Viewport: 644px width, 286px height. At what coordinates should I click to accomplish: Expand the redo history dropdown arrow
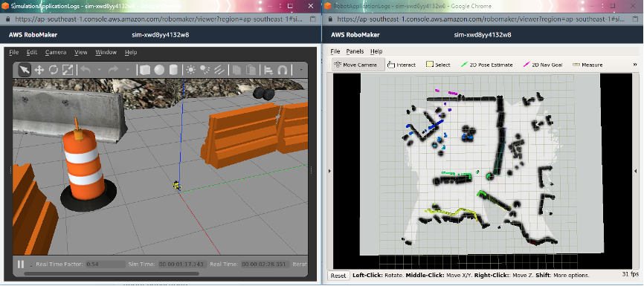[128, 70]
